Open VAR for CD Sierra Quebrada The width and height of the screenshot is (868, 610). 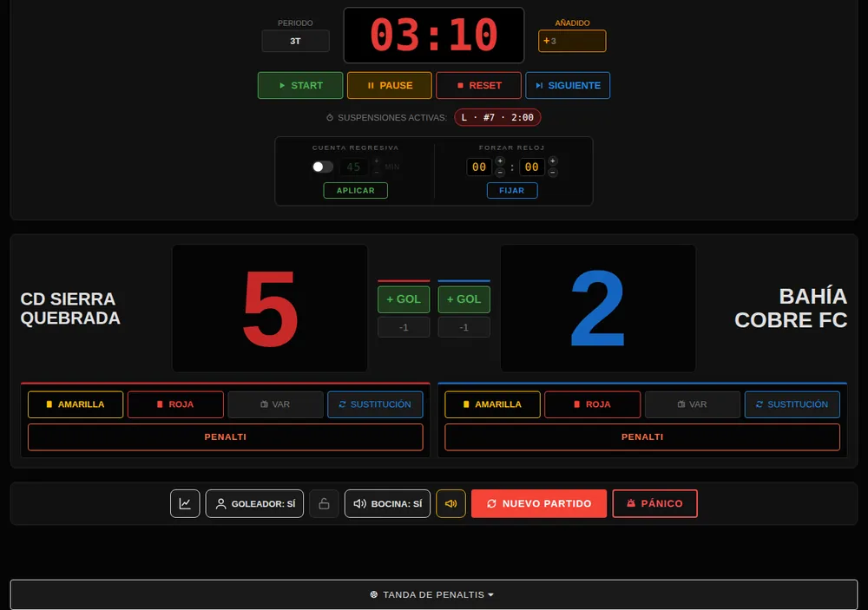276,404
